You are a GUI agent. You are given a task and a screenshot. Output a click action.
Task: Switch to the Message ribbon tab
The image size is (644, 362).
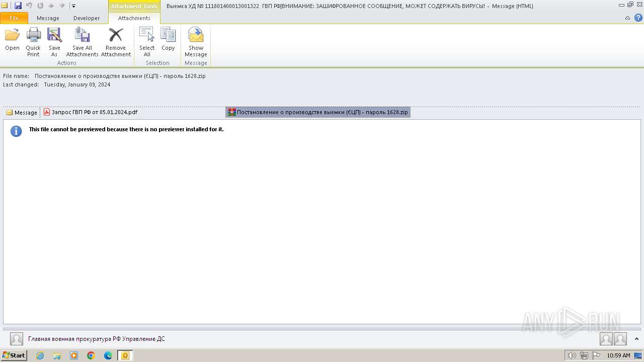(48, 18)
